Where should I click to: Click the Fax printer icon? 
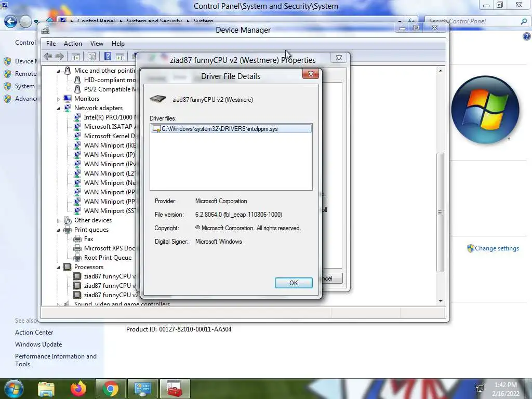click(x=77, y=239)
